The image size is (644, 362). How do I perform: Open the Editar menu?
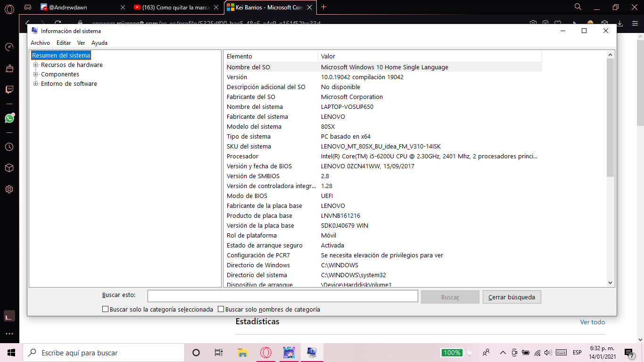pyautogui.click(x=64, y=43)
